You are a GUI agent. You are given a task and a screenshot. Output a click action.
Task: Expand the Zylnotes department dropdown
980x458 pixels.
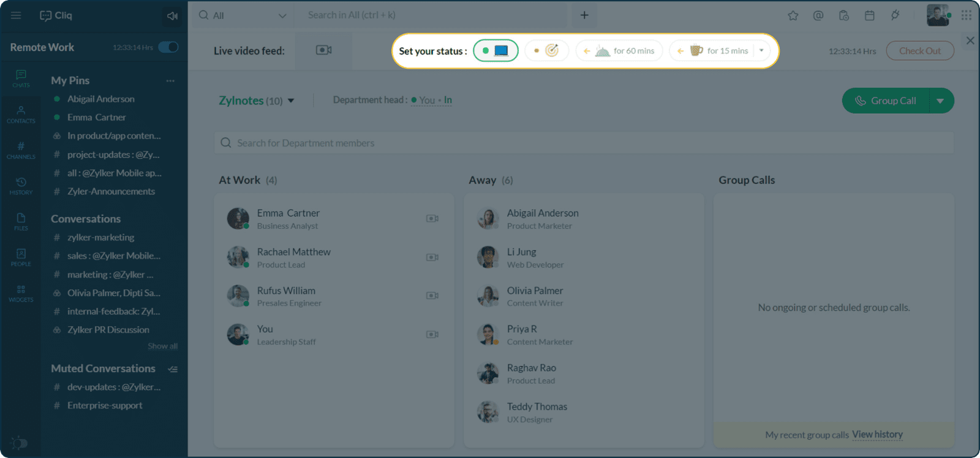[291, 101]
